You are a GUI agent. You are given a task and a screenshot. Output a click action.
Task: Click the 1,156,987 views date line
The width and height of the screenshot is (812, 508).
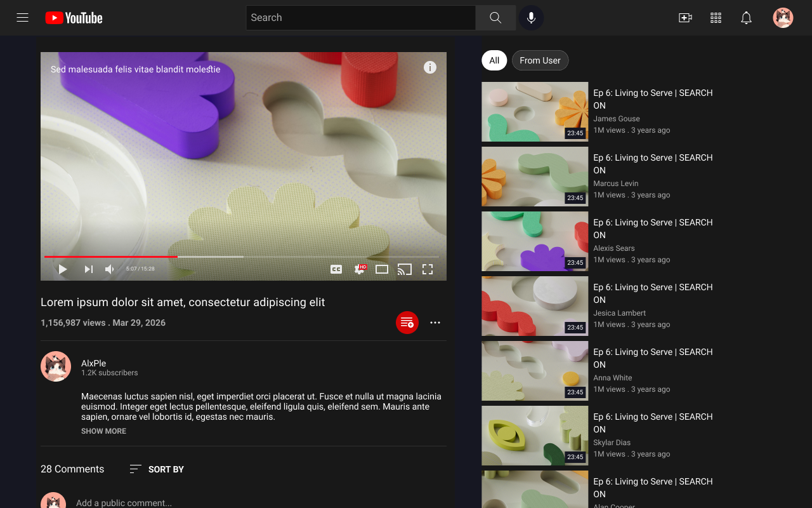103,323
